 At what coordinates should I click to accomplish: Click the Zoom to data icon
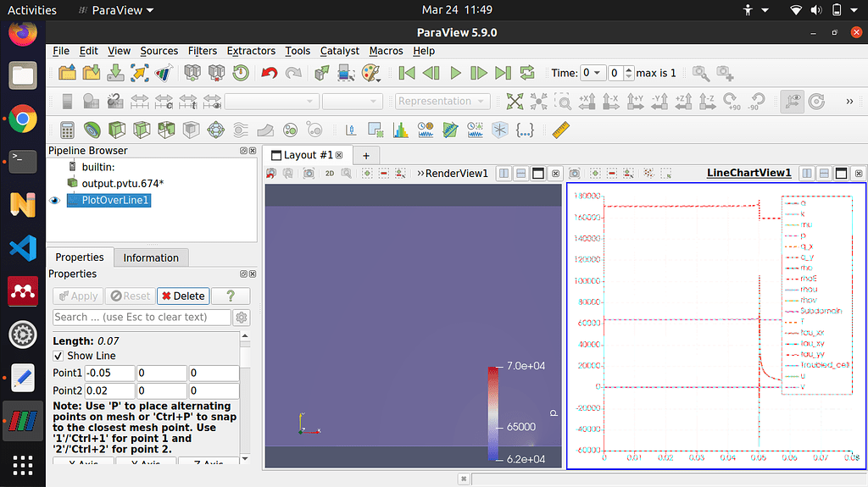pos(538,102)
